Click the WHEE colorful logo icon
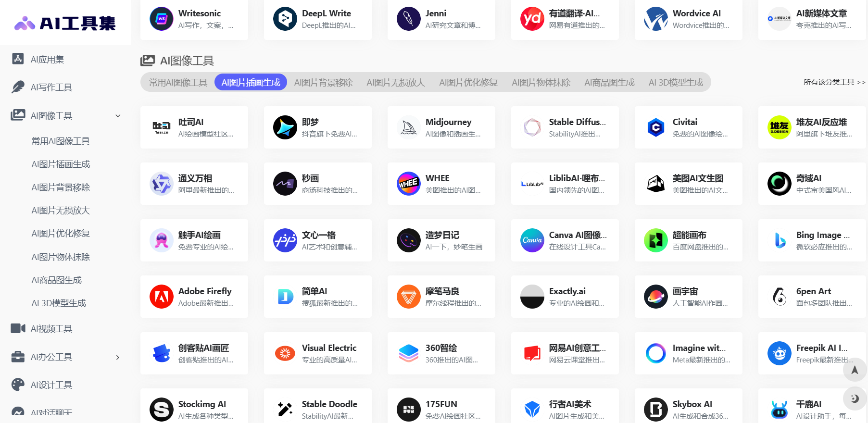Image resolution: width=868 pixels, height=423 pixels. tap(409, 184)
